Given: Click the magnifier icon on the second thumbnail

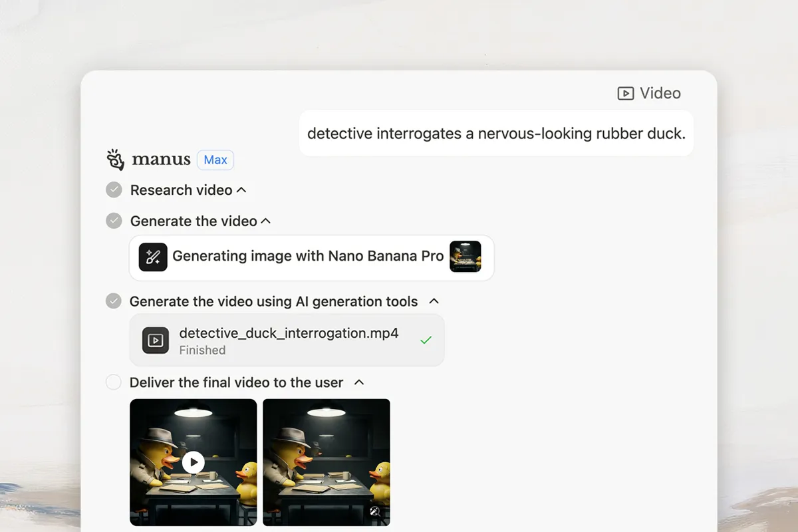Looking at the screenshot, I should click(x=376, y=511).
